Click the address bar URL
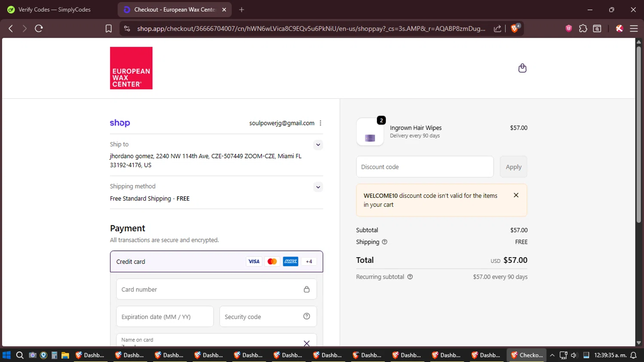Image resolution: width=644 pixels, height=362 pixels. pyautogui.click(x=311, y=28)
